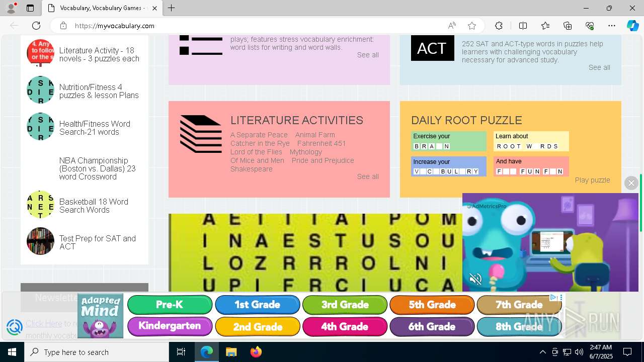Close the floating video ad
The width and height of the screenshot is (644, 362).
click(631, 183)
